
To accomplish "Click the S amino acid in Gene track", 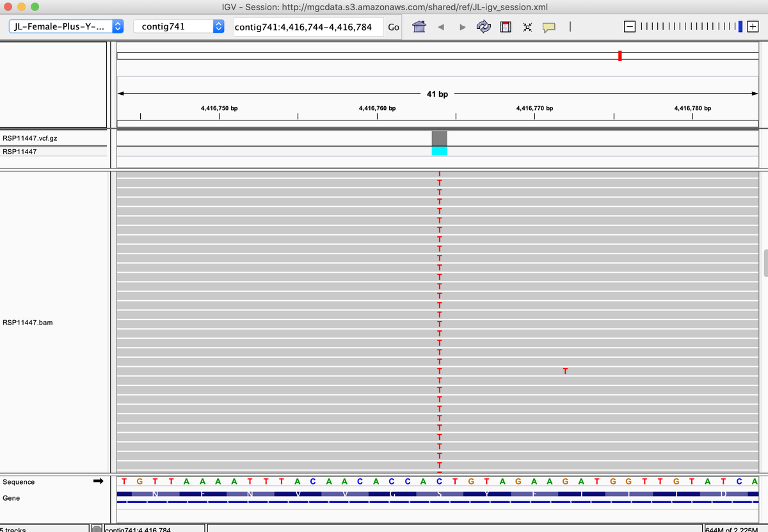I will [440, 494].
